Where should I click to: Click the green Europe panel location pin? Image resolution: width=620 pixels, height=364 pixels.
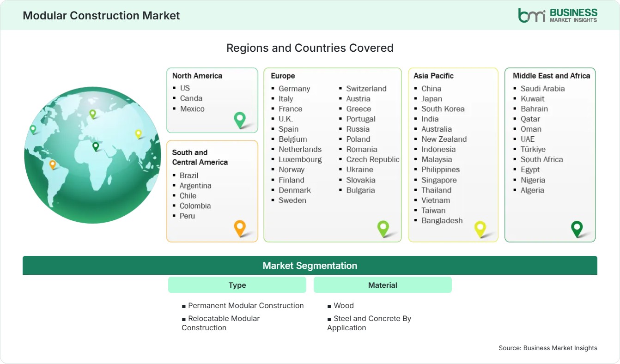[x=383, y=228]
